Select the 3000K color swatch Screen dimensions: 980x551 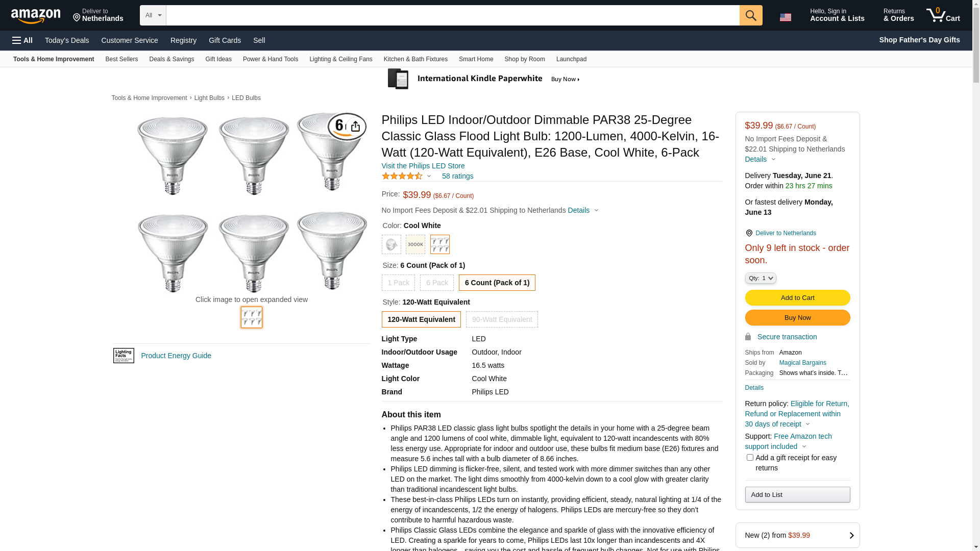pos(415,244)
